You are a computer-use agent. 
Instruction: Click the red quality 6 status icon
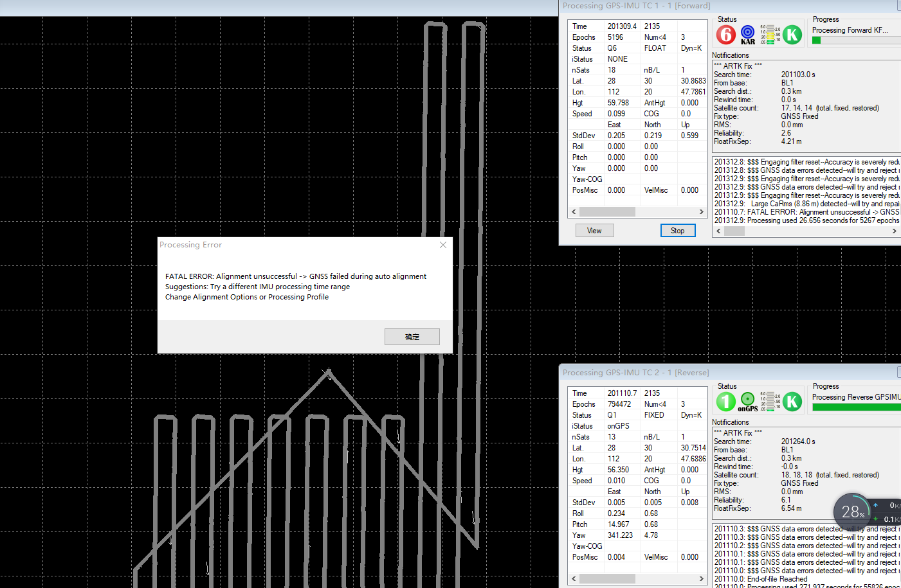[x=726, y=34]
